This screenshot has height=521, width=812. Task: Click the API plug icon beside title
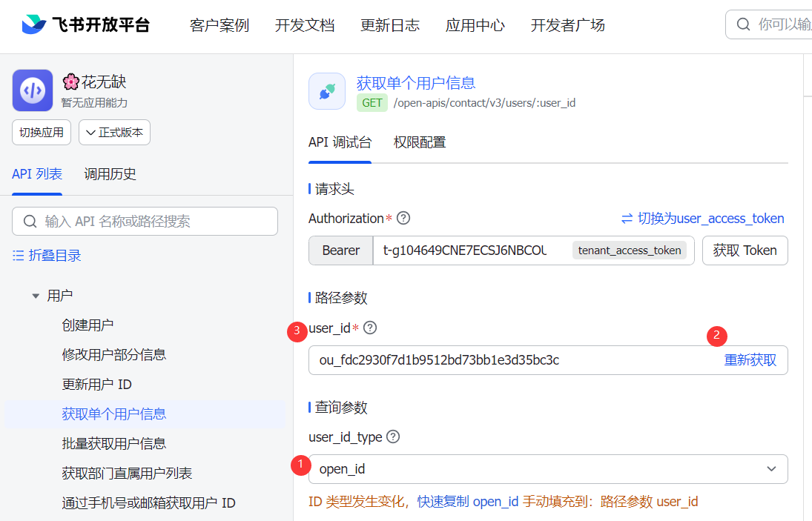coord(327,91)
